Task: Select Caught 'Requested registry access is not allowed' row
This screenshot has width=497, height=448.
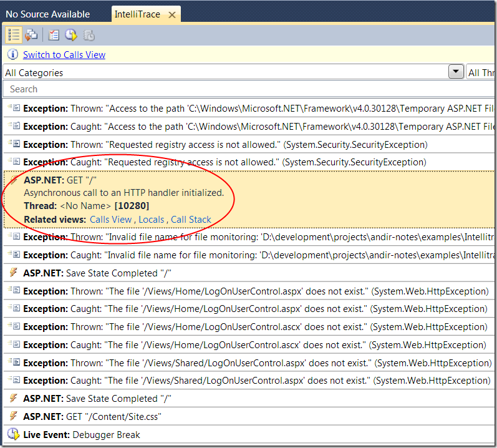Action: [x=249, y=162]
